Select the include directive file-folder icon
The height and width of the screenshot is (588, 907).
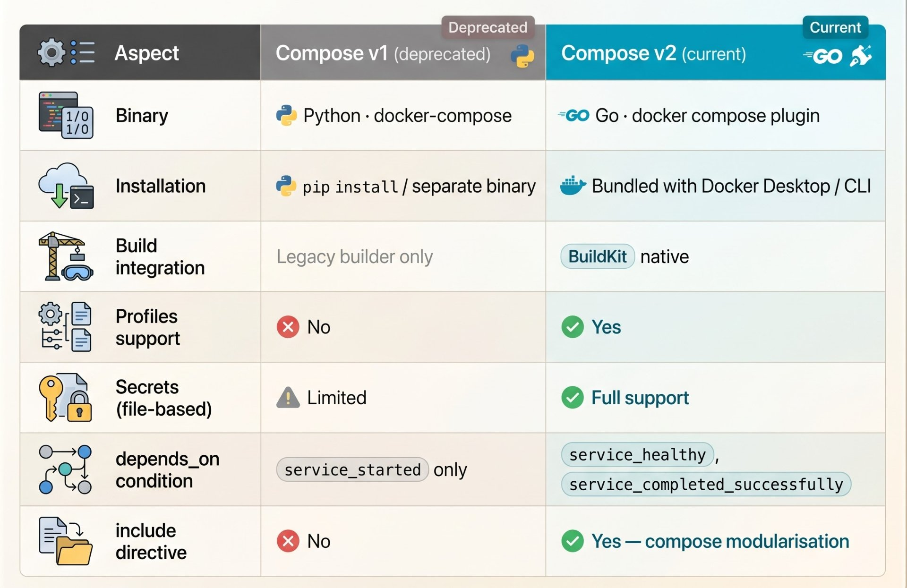click(x=66, y=541)
